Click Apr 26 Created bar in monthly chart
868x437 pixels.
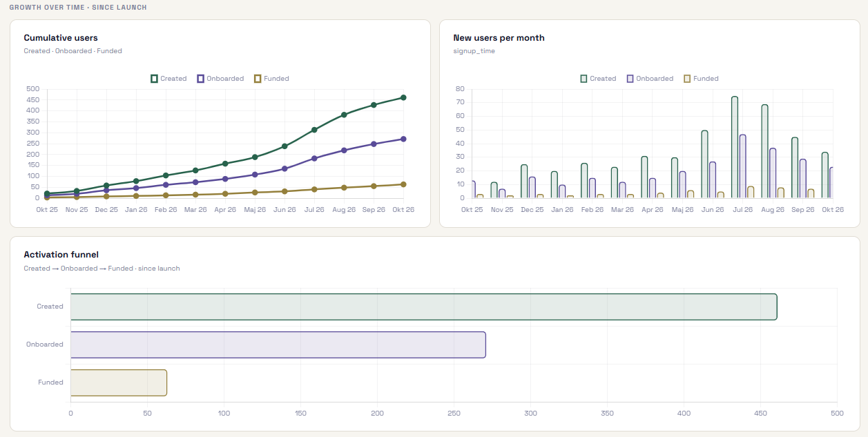[x=644, y=177]
